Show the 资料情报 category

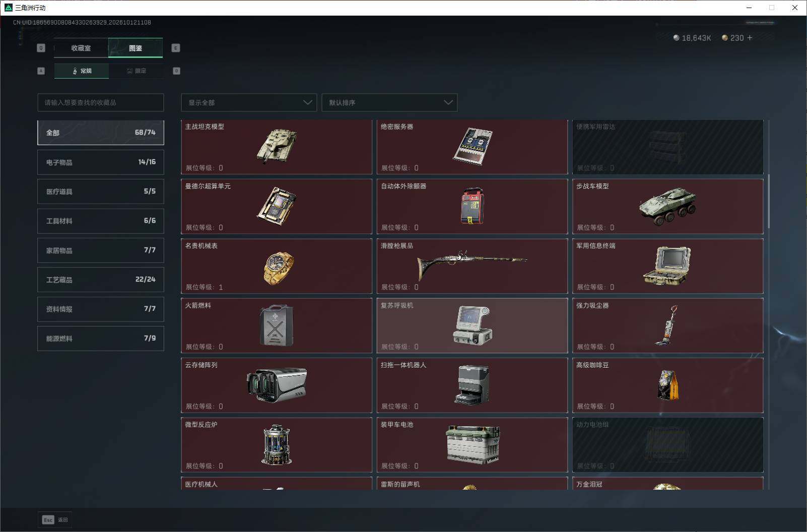tap(101, 309)
